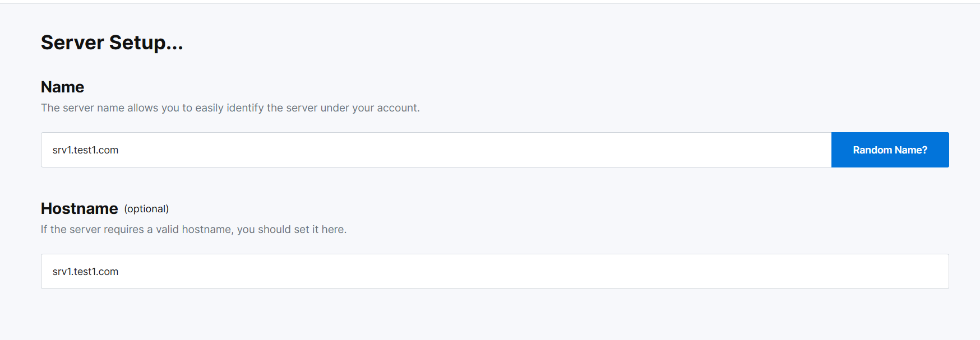Click the hostname description sentence
Screen dimensions: 980x340
click(x=193, y=229)
